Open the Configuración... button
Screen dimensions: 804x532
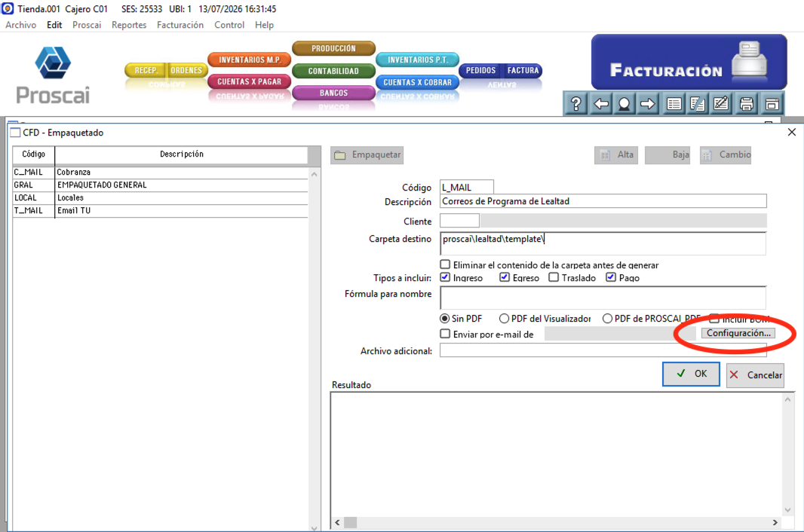click(738, 333)
